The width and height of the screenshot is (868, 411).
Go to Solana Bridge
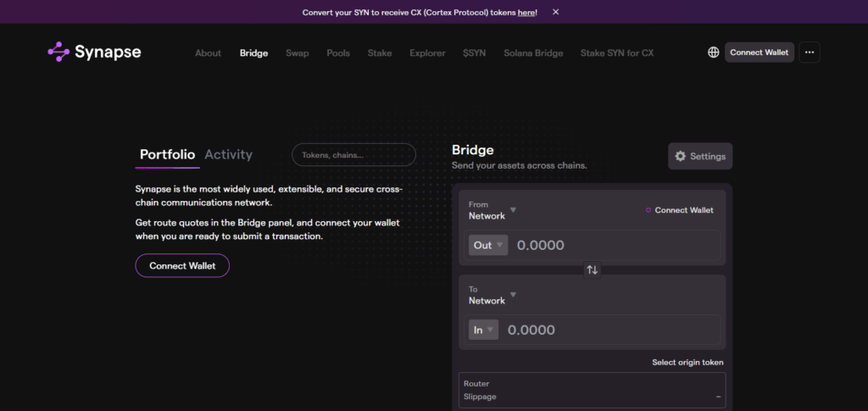tap(533, 53)
